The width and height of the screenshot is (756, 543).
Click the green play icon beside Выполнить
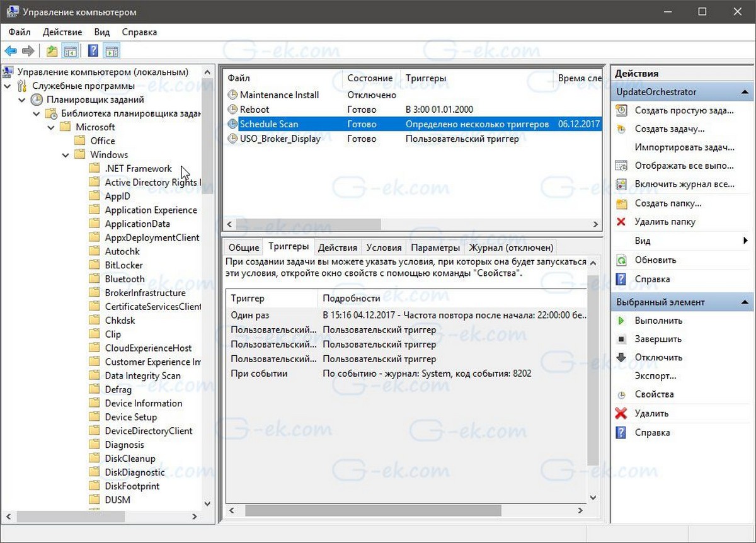(x=622, y=321)
